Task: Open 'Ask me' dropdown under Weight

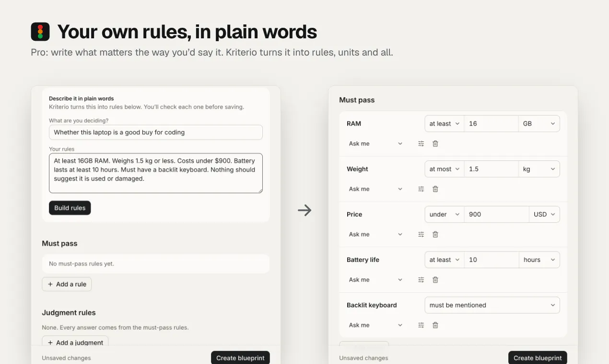Action: 375,189
